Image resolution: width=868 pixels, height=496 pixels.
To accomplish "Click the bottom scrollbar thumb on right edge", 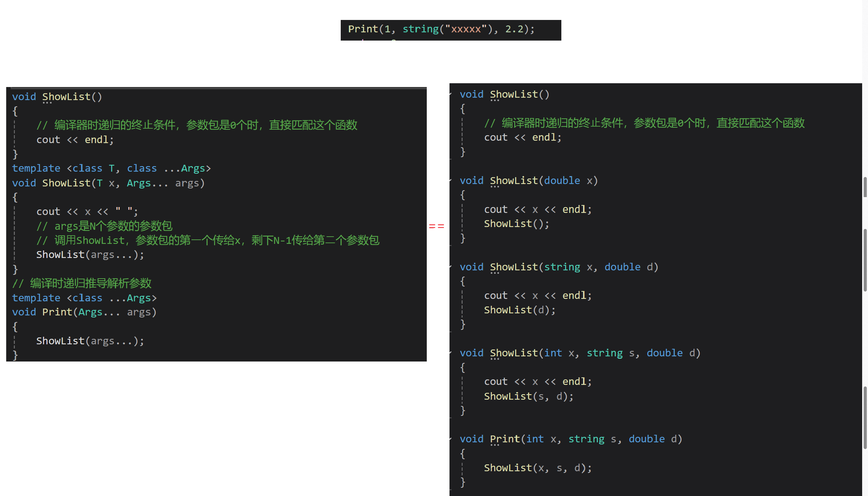I will [865, 418].
